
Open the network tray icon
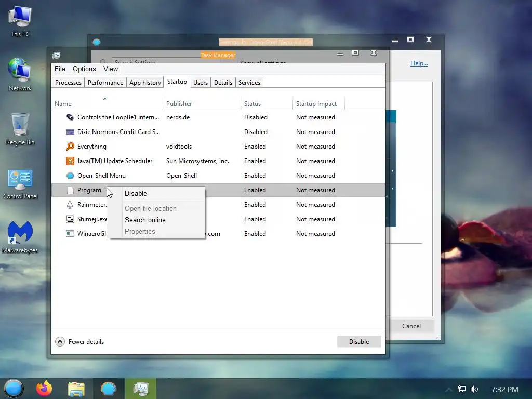click(x=461, y=389)
